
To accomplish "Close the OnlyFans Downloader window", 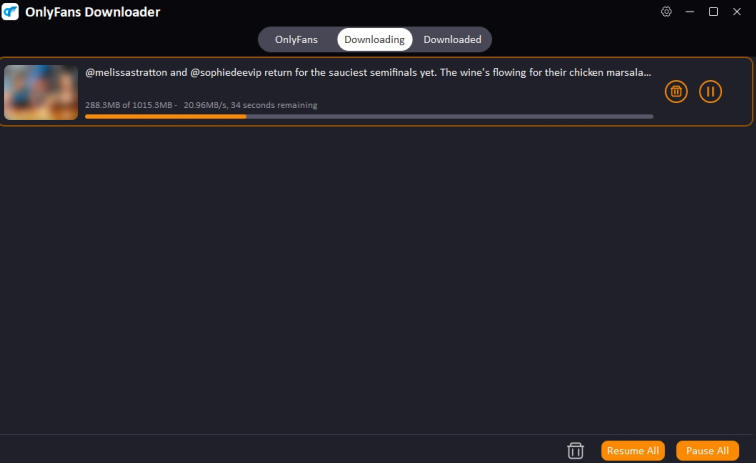I will point(737,12).
